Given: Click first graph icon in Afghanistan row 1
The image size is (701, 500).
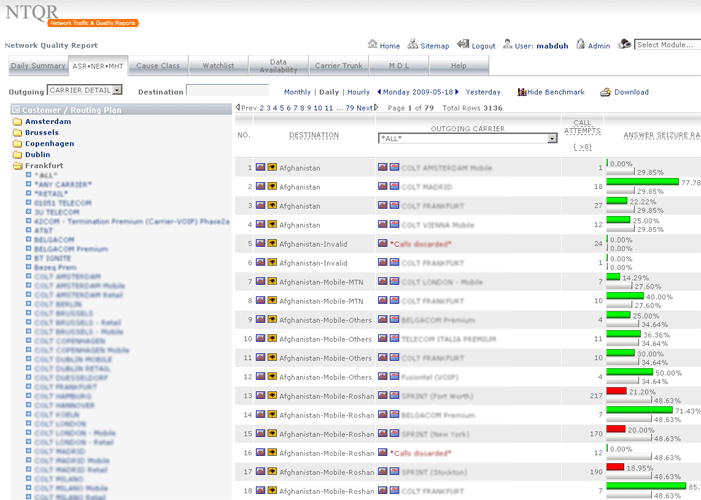Looking at the screenshot, I should (x=260, y=167).
